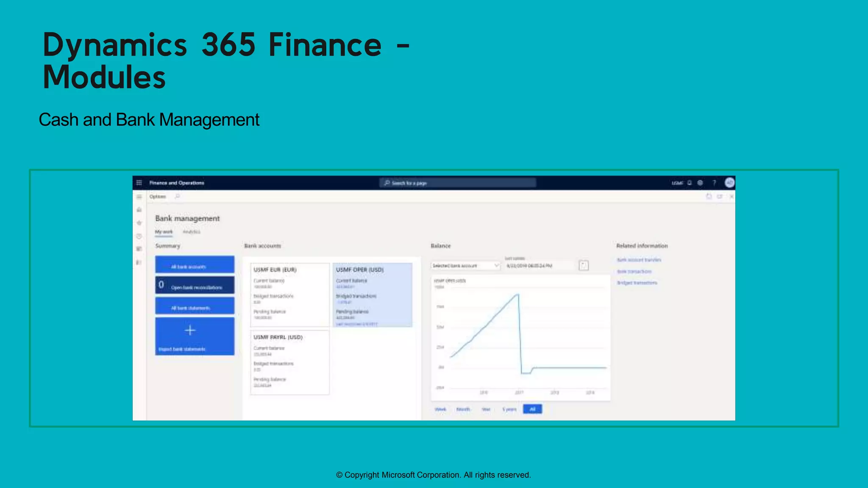The height and width of the screenshot is (488, 868).
Task: Click the refresh page icon
Action: click(709, 197)
